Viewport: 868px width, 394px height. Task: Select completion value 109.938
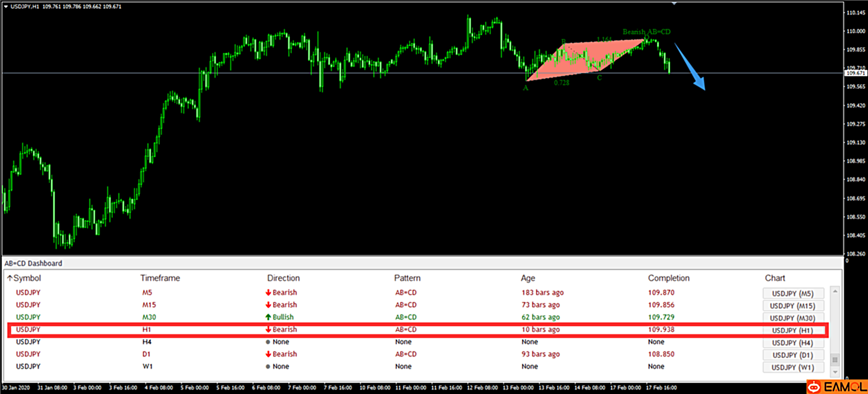tap(661, 330)
